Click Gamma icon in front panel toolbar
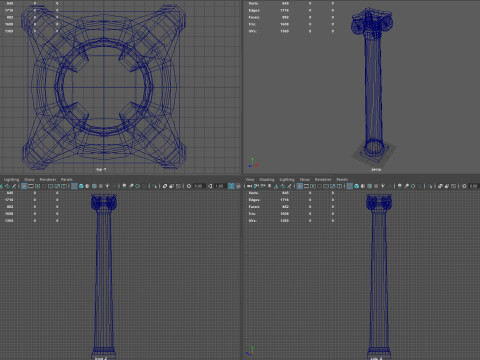 point(210,186)
